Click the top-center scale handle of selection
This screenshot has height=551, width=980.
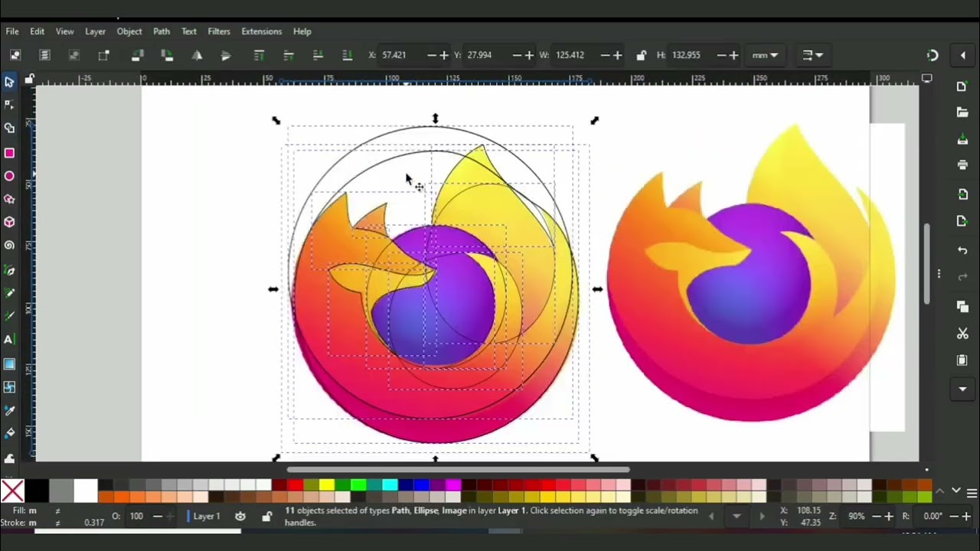point(435,119)
